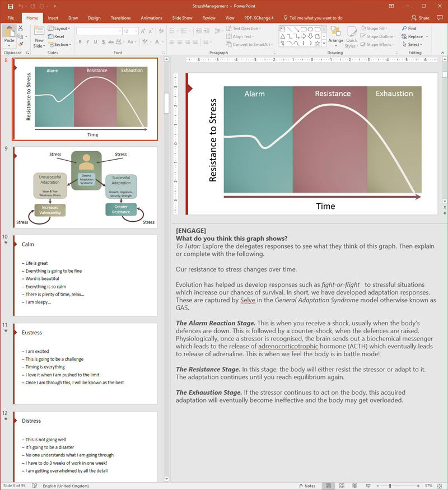Toggle Italic formatting in the Font group
This screenshot has width=448, height=490.
coord(88,41)
